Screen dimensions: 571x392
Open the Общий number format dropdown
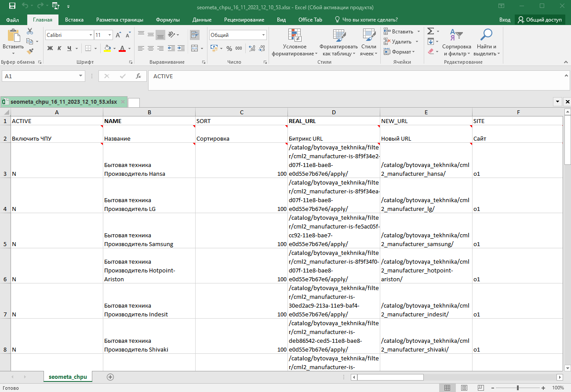point(264,35)
